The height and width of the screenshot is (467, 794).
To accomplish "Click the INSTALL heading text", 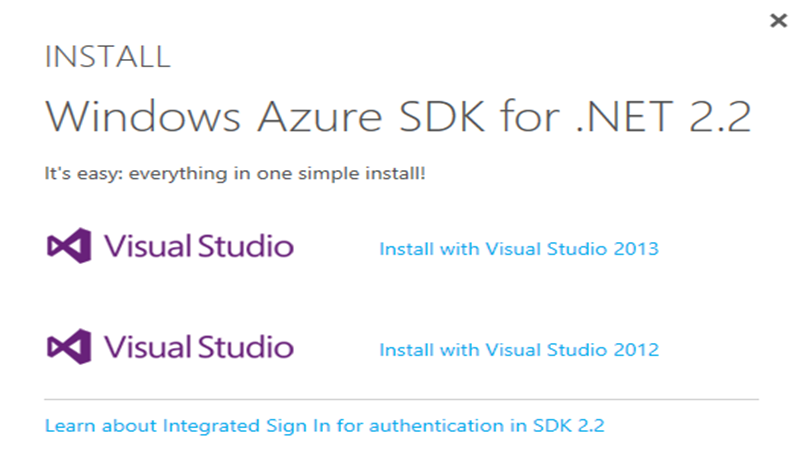I will pyautogui.click(x=107, y=56).
